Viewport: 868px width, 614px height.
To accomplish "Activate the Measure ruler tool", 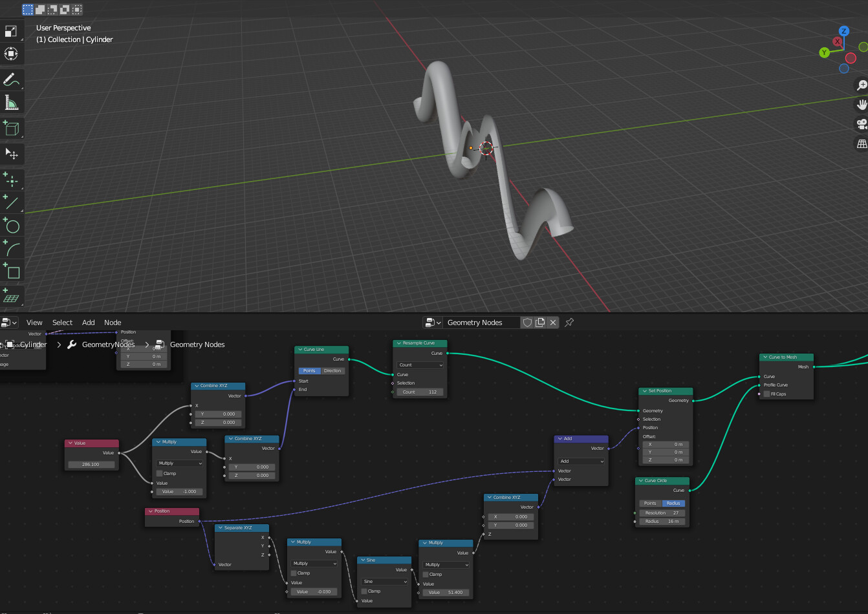I will tap(11, 103).
